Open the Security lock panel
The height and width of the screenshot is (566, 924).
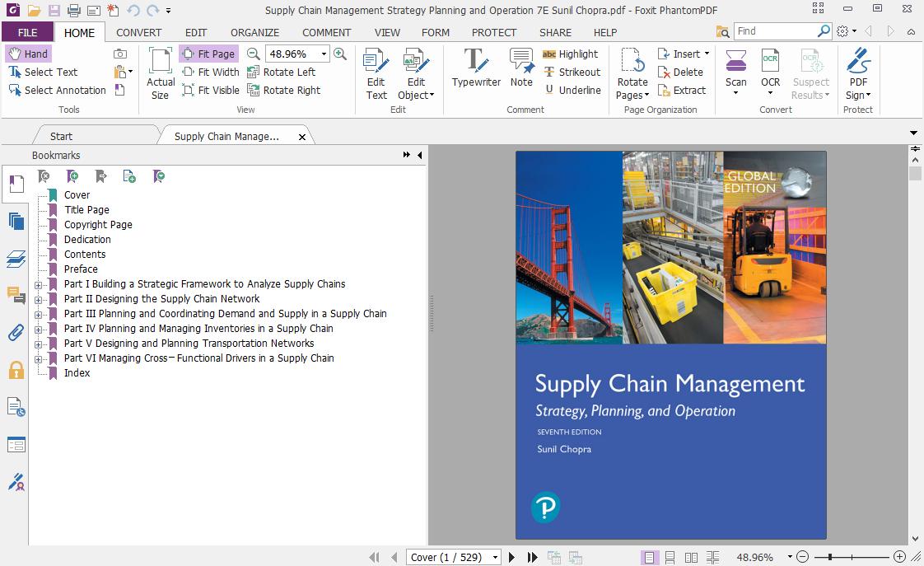[16, 370]
